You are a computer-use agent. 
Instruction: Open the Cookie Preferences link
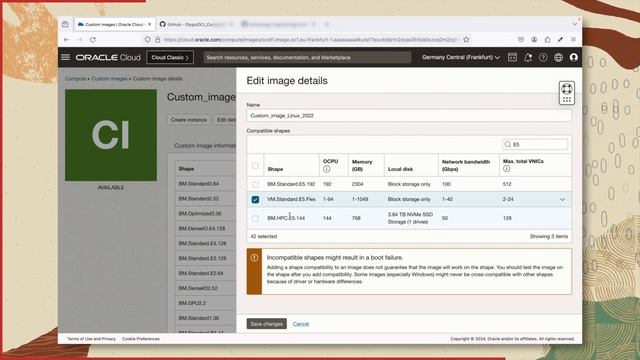(x=141, y=339)
